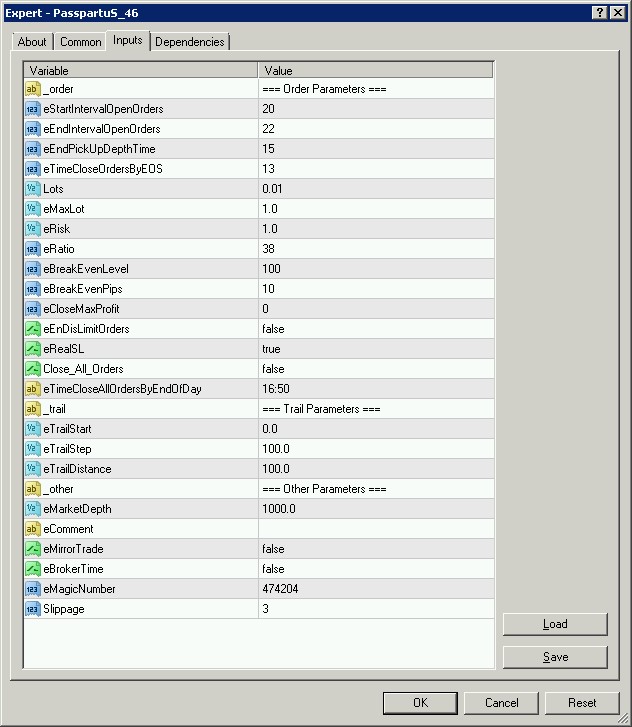
Task: Click the Variable column header
Action: 141,70
